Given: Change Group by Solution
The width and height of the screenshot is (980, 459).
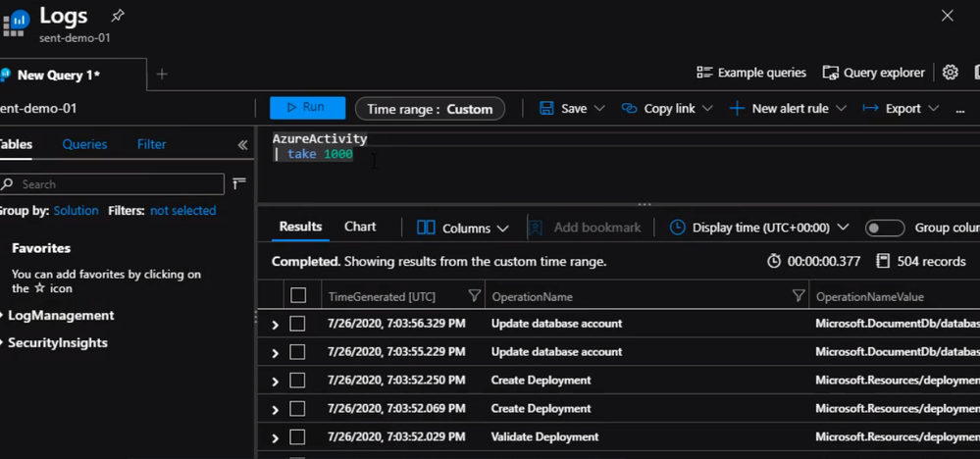Looking at the screenshot, I should [76, 211].
